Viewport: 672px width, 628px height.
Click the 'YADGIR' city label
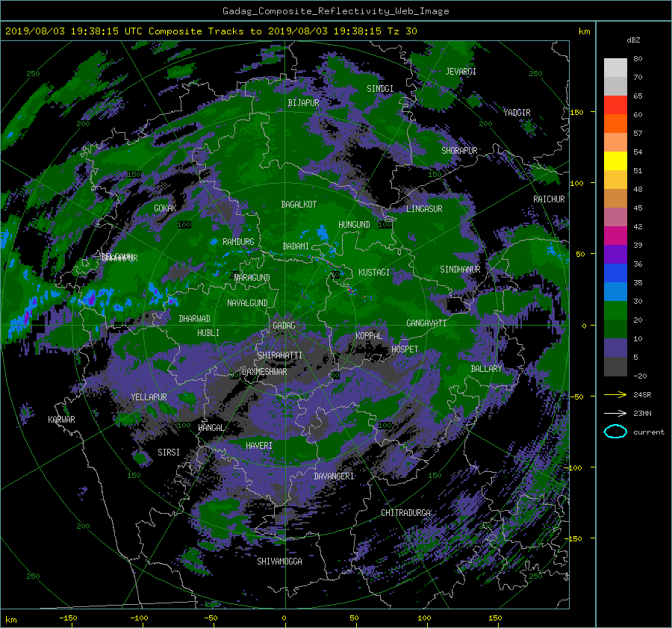[517, 112]
